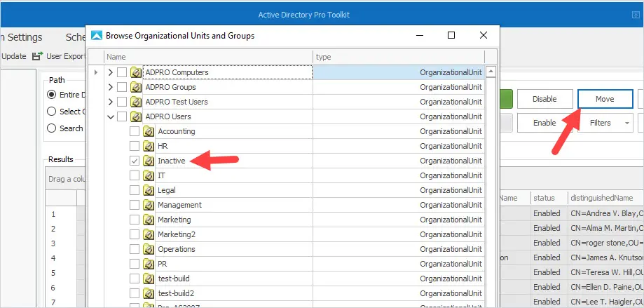Expand the ADPRO Computers node
This screenshot has width=644, height=308.
click(x=110, y=72)
